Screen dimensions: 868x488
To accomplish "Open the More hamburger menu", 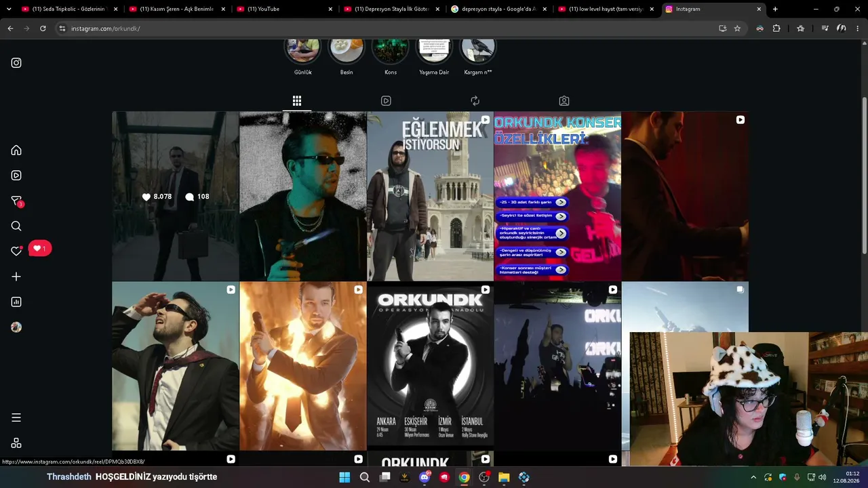I will click(x=16, y=418).
